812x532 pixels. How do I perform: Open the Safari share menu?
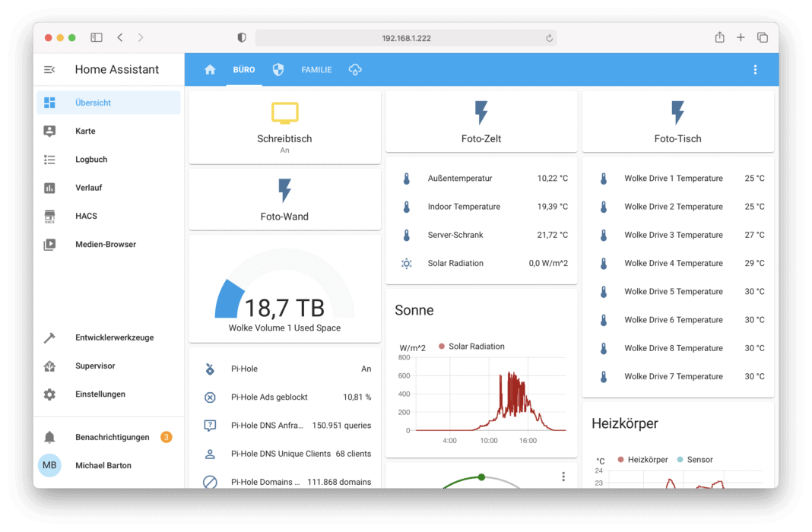[720, 37]
